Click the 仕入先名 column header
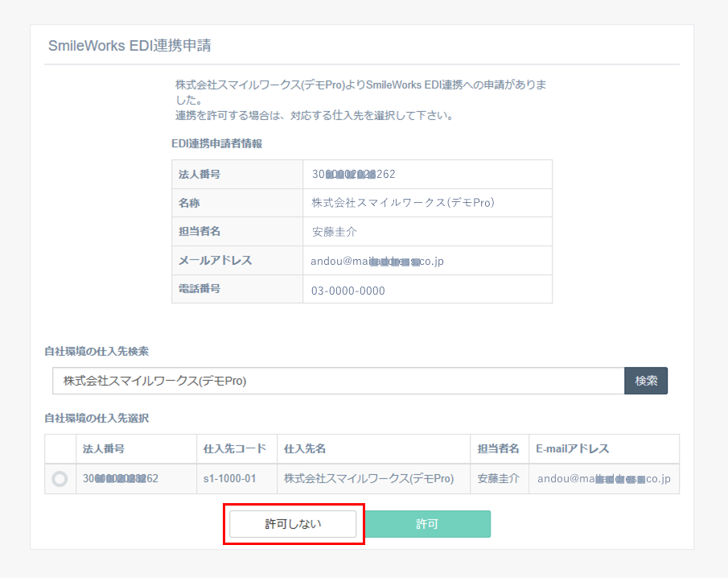This screenshot has width=728, height=578. coord(305,448)
